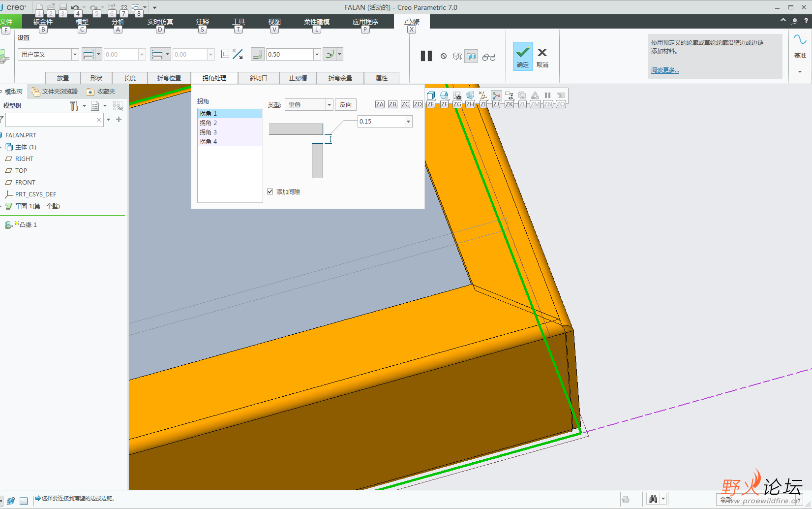
Task: Select 拐角 3 in the list
Action: click(x=230, y=132)
